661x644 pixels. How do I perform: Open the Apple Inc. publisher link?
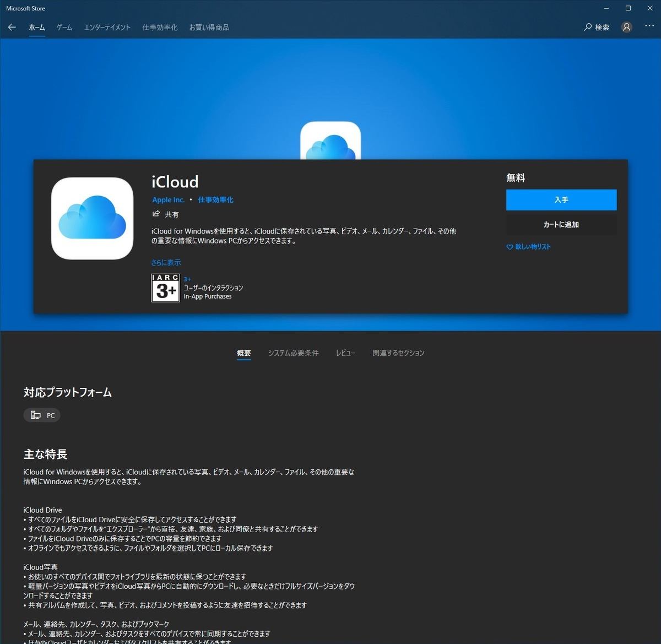[169, 199]
